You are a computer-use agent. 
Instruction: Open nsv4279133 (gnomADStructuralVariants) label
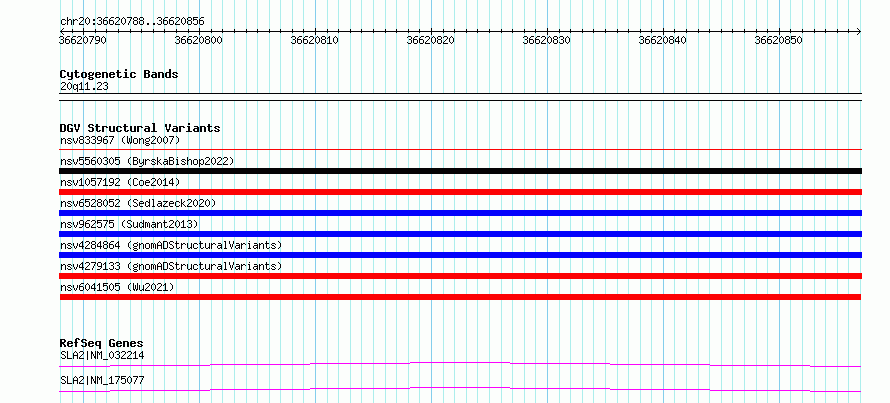coord(171,266)
